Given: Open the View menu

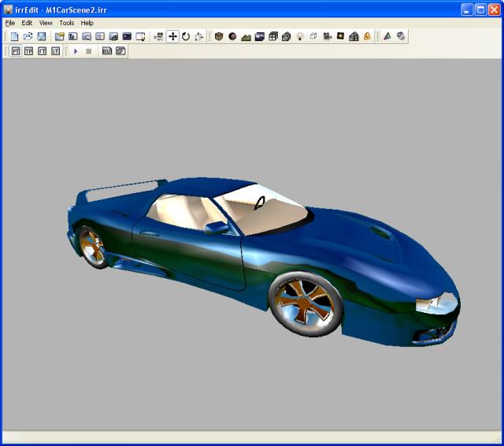Looking at the screenshot, I should coord(46,23).
